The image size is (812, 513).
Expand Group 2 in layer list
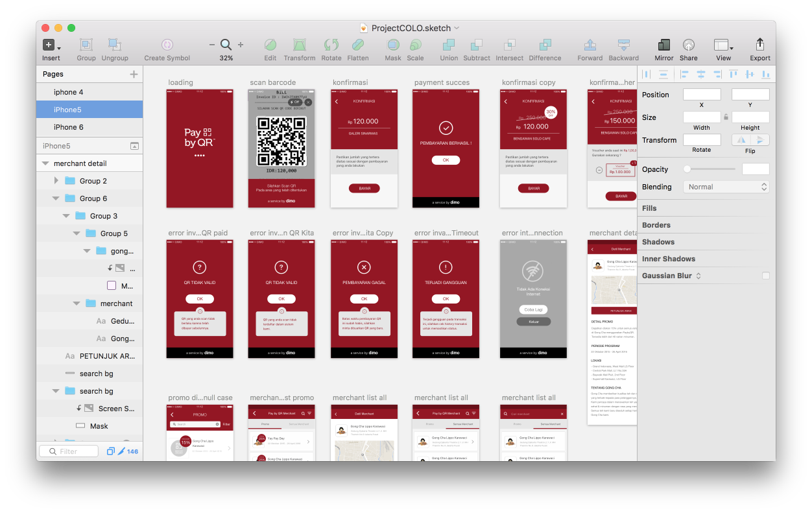point(56,181)
